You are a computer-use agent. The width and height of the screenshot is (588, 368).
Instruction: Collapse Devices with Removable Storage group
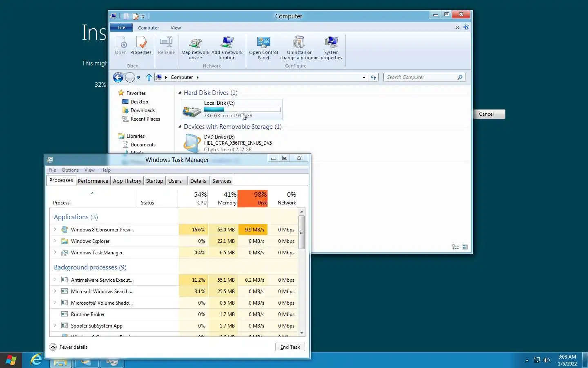(180, 127)
